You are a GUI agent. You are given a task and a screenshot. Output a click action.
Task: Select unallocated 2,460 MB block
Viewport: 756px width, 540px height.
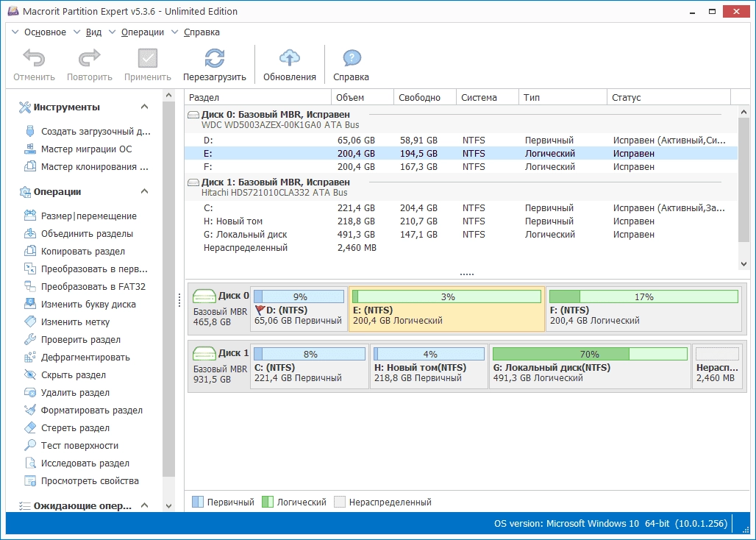point(718,366)
